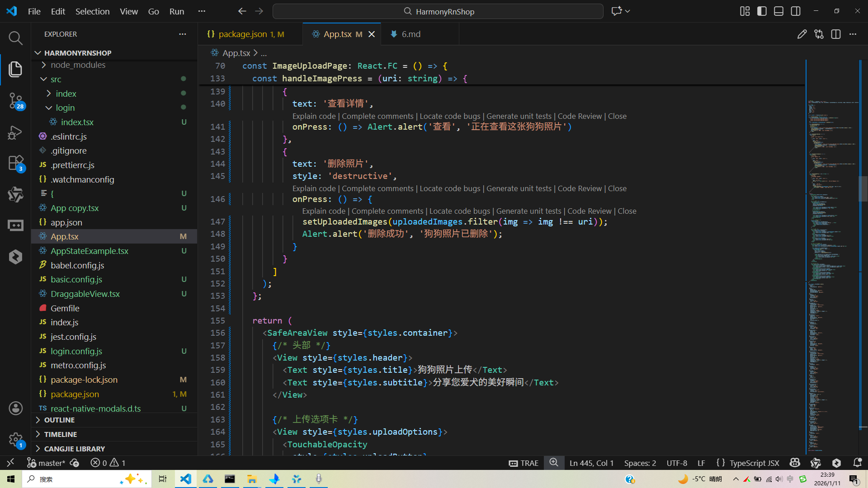Change Spaces: 2 indentation setting
Viewport: 868px width, 488px height.
click(x=640, y=463)
